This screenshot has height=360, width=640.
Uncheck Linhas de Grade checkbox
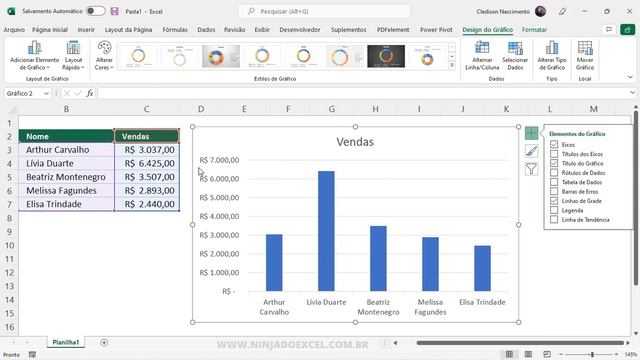554,201
